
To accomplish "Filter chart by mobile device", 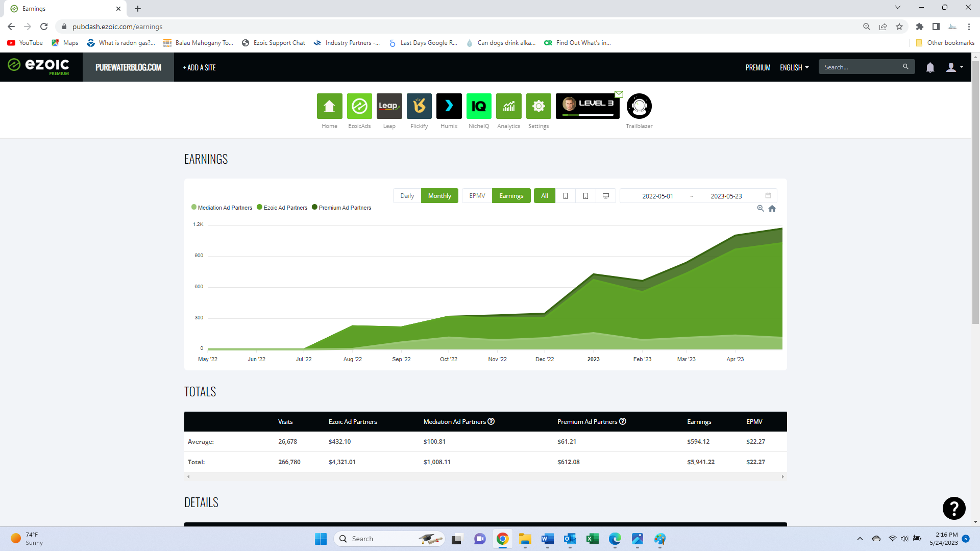I will pyautogui.click(x=566, y=196).
